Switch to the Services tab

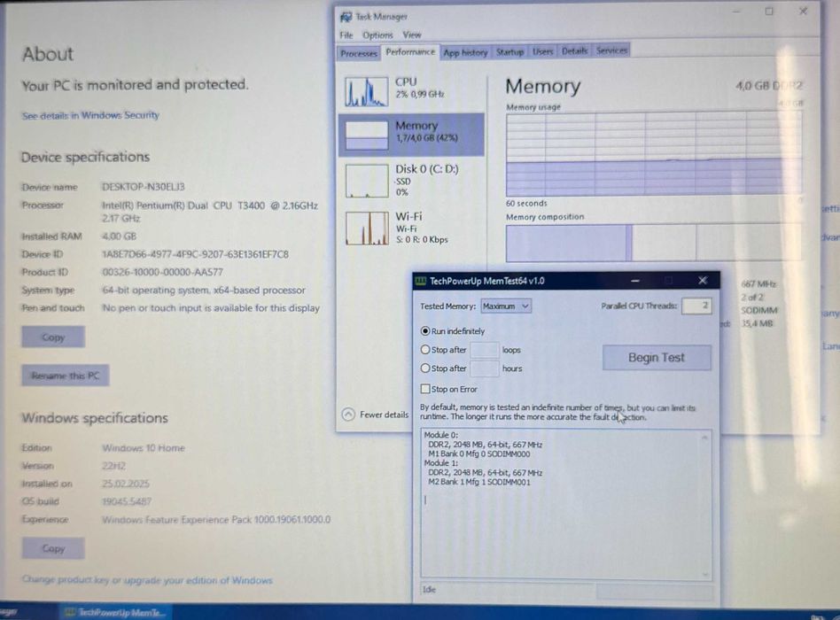click(611, 50)
